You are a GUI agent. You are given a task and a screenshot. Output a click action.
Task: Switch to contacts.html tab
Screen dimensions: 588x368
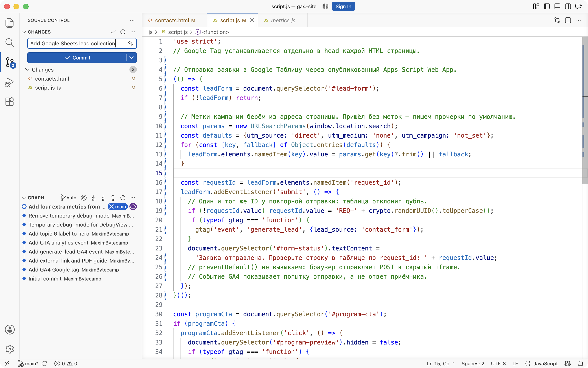(174, 20)
